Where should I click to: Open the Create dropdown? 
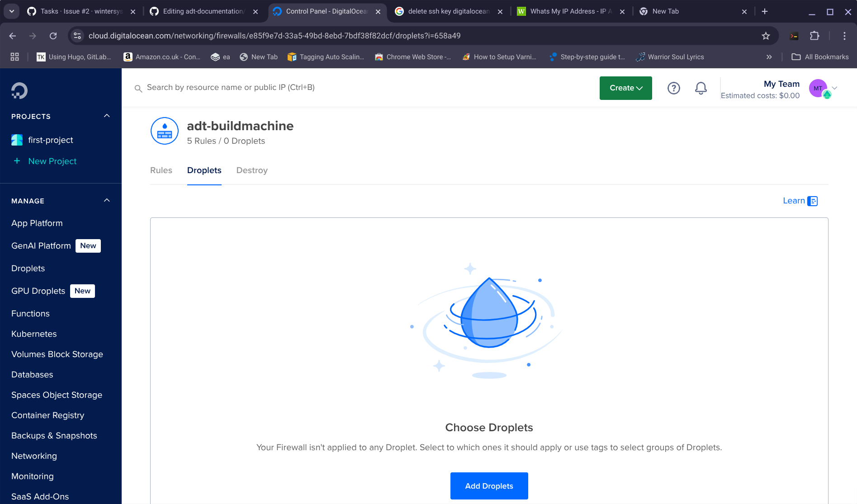pos(625,88)
